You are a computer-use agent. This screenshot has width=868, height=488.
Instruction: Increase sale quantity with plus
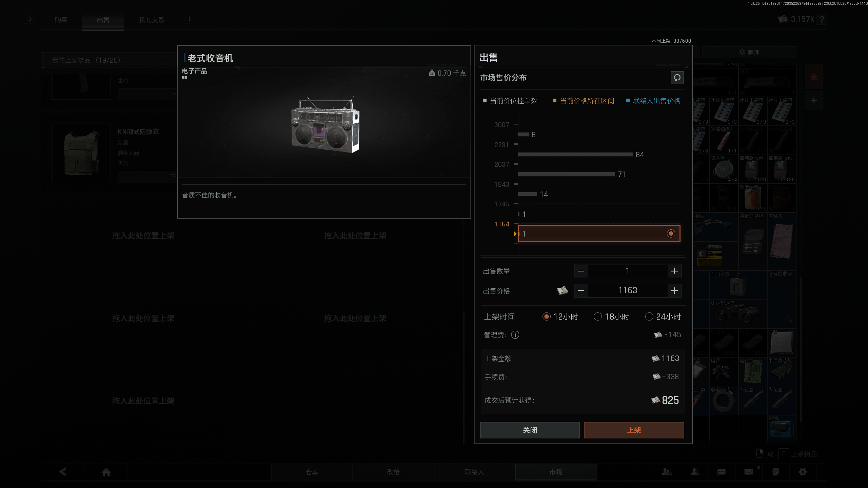point(674,271)
